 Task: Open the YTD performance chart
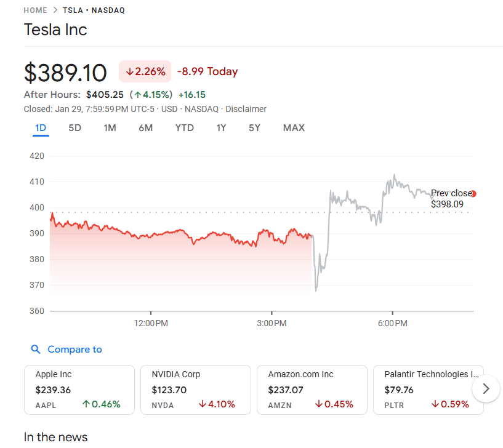pyautogui.click(x=184, y=128)
